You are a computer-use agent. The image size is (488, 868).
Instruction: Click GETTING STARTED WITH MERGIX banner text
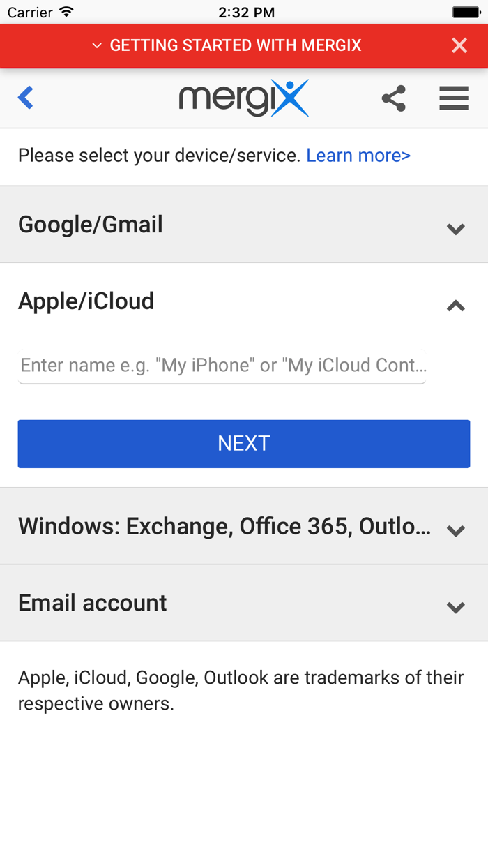tap(235, 45)
